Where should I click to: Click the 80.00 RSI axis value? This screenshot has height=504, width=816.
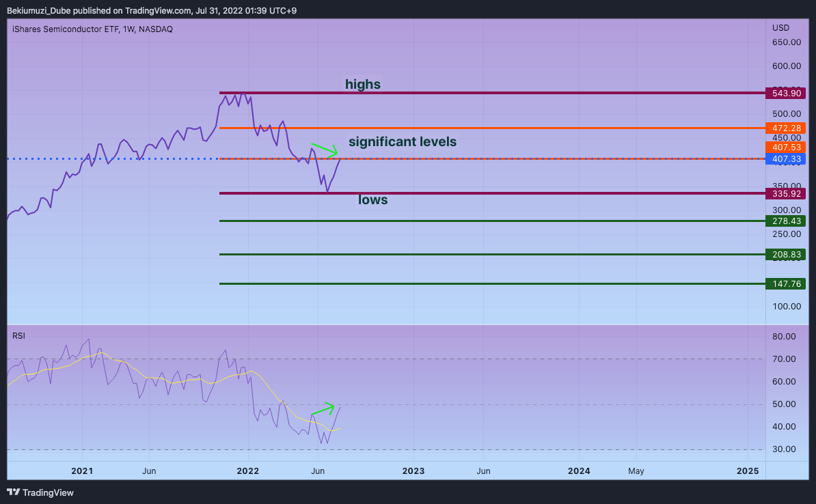[x=784, y=337]
